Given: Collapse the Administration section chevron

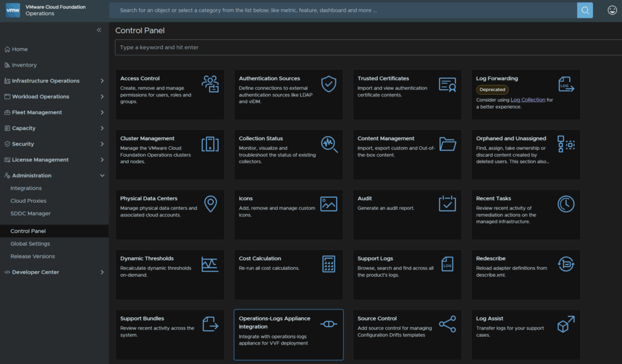Looking at the screenshot, I should 102,175.
